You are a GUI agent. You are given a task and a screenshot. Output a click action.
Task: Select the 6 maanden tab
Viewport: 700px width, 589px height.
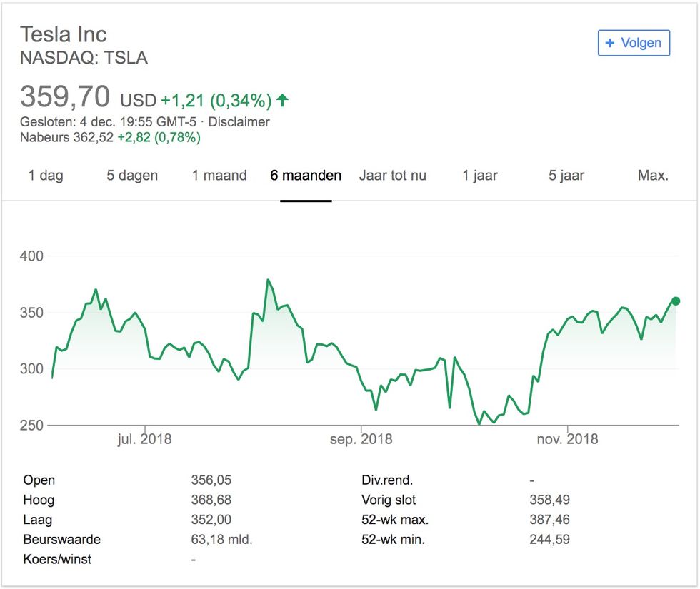(x=306, y=176)
